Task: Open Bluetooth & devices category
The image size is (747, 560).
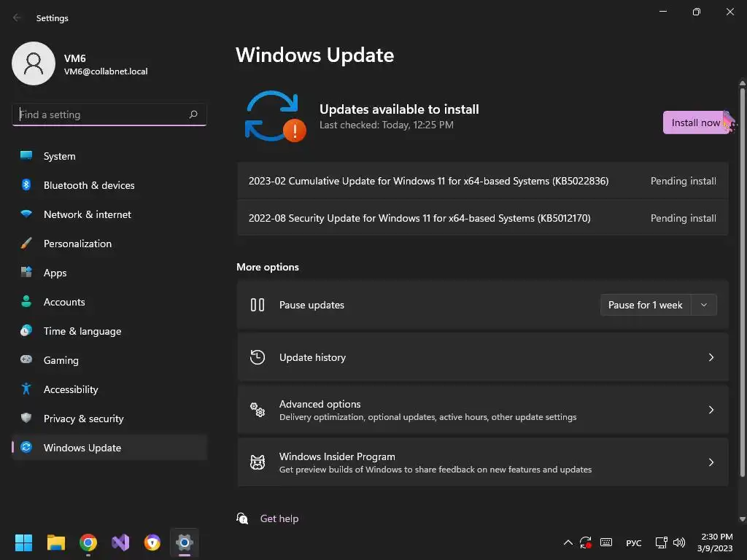Action: pyautogui.click(x=109, y=184)
